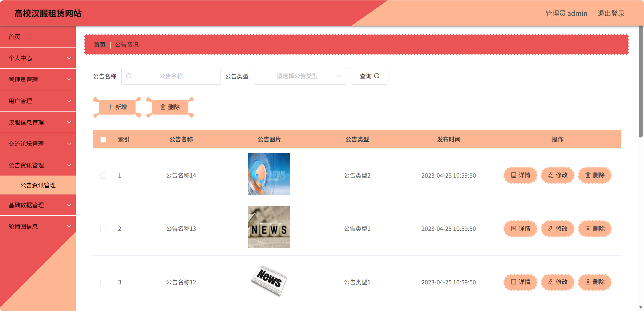644x311 pixels.
Task: Click 首页 breadcrumb link
Action: click(x=99, y=45)
